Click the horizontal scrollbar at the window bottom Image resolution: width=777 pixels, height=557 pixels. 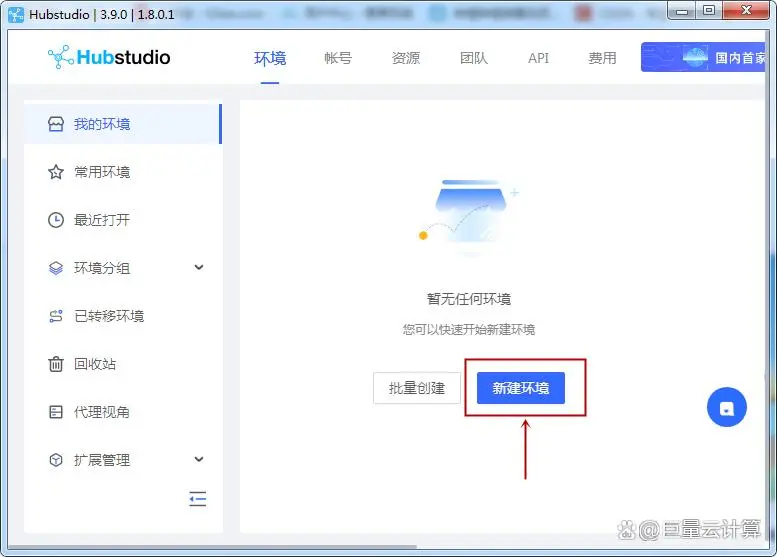click(x=212, y=547)
